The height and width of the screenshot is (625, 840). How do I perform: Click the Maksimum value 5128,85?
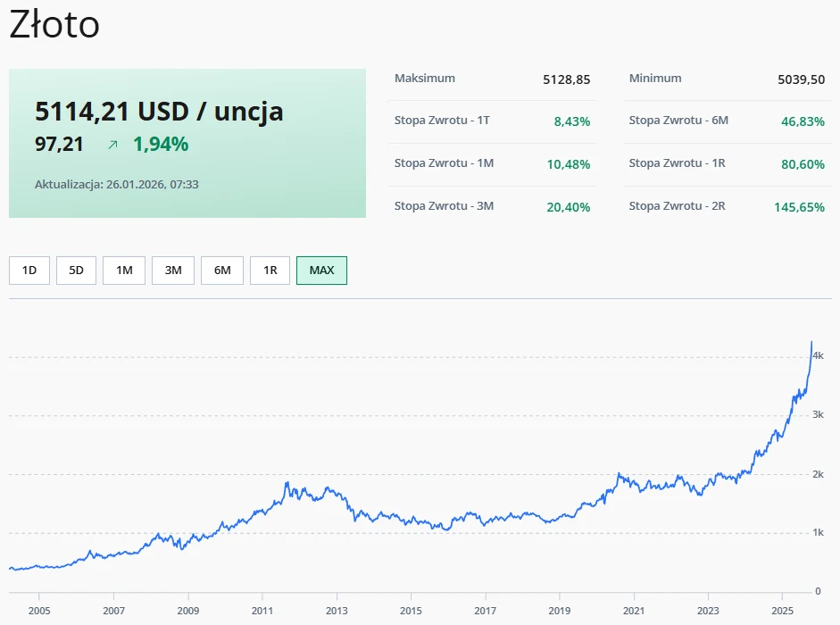tap(566, 79)
